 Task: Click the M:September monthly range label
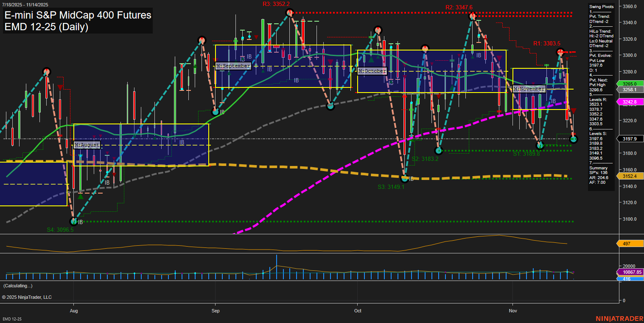233,66
